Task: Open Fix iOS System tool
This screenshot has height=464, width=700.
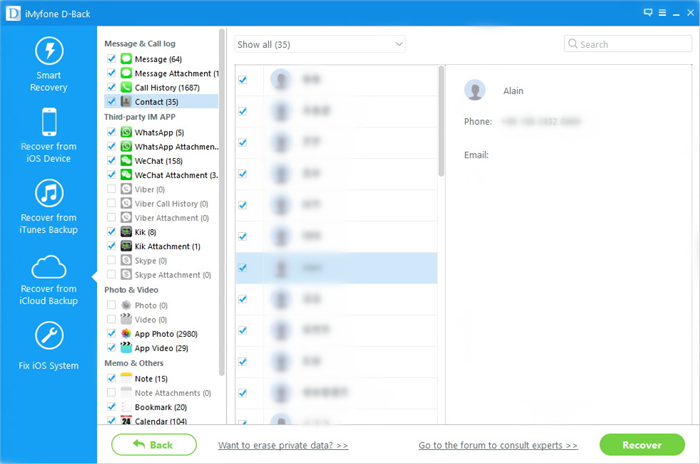Action: [49, 346]
